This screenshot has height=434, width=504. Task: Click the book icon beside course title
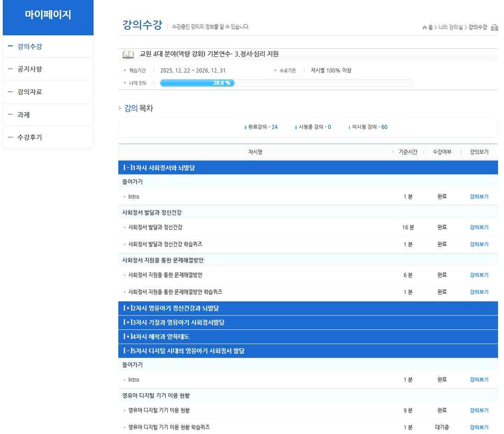128,55
